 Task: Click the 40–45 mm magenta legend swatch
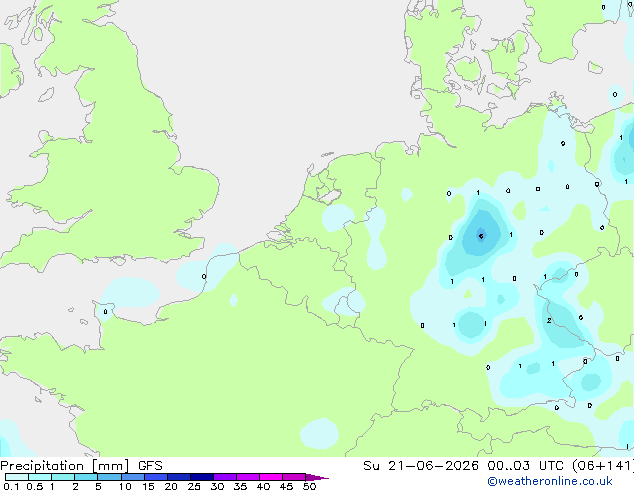(x=271, y=477)
